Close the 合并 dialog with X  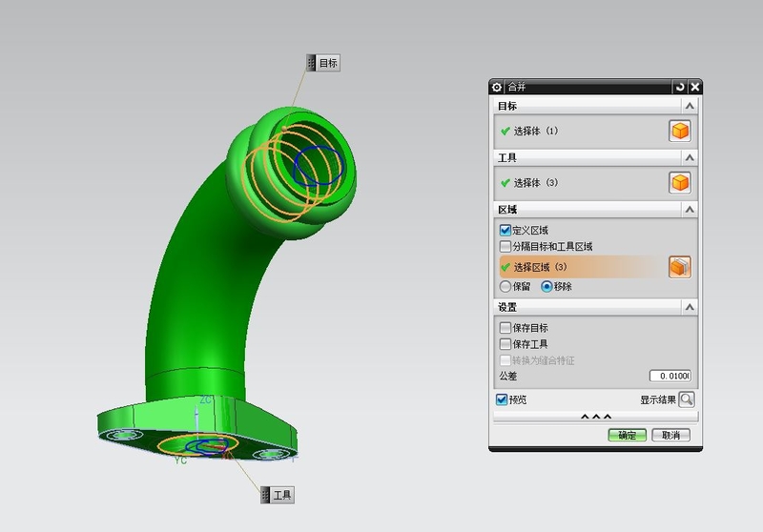[x=695, y=87]
